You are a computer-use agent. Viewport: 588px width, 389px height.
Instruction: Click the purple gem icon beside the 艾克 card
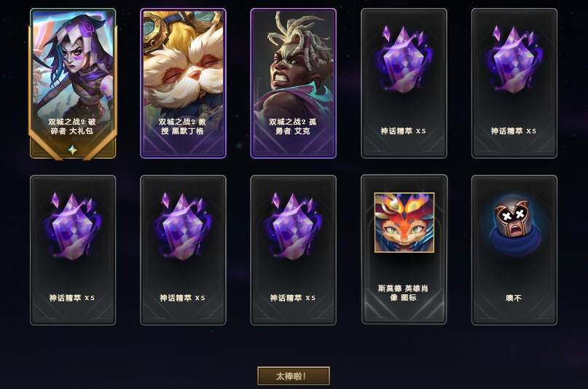point(404,59)
